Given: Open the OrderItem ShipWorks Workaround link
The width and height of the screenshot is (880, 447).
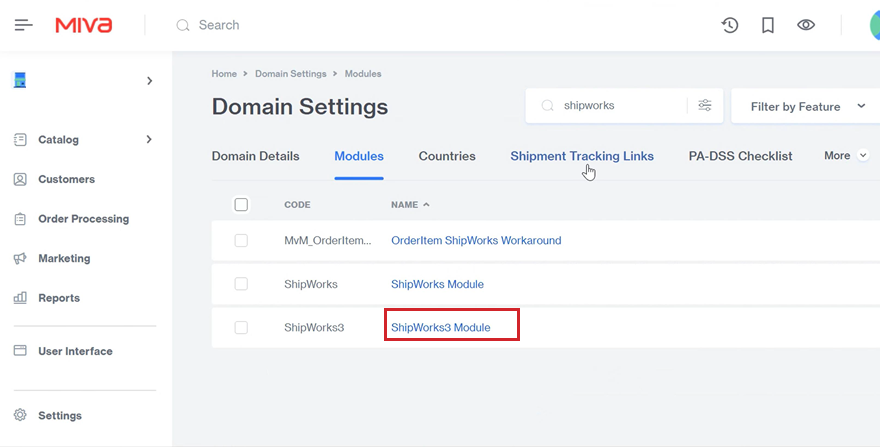Looking at the screenshot, I should [x=476, y=240].
